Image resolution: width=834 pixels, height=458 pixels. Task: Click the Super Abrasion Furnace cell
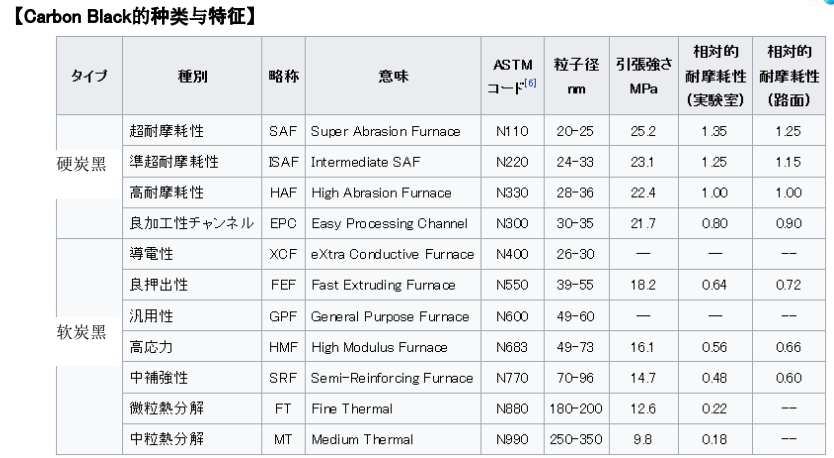click(393, 131)
